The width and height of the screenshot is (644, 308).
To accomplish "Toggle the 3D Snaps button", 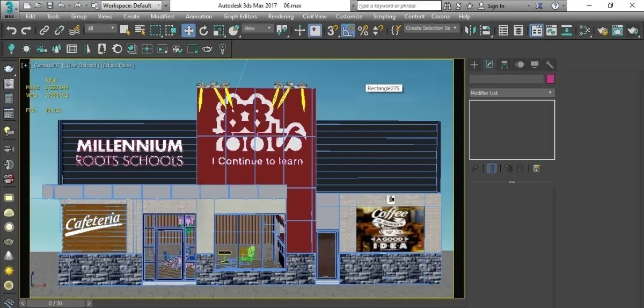I will (333, 31).
